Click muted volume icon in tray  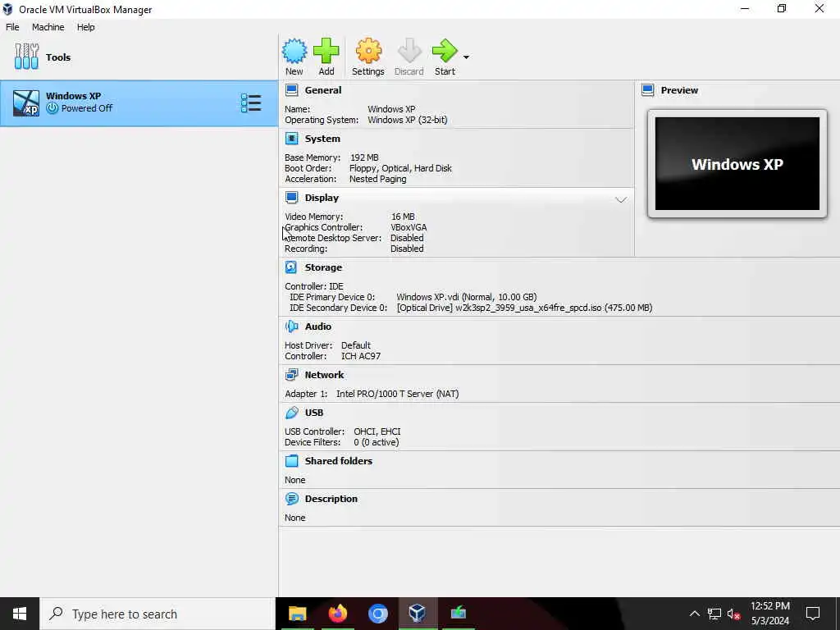(733, 614)
